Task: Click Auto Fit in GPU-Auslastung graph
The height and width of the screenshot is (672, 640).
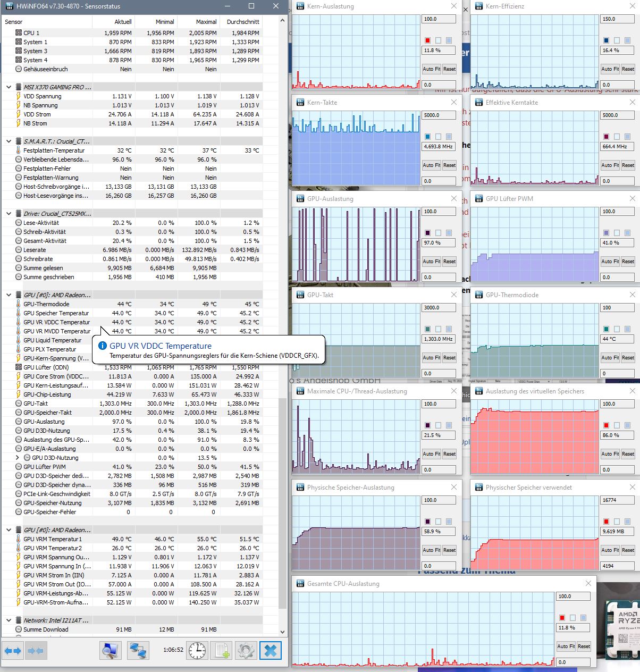Action: point(432,262)
